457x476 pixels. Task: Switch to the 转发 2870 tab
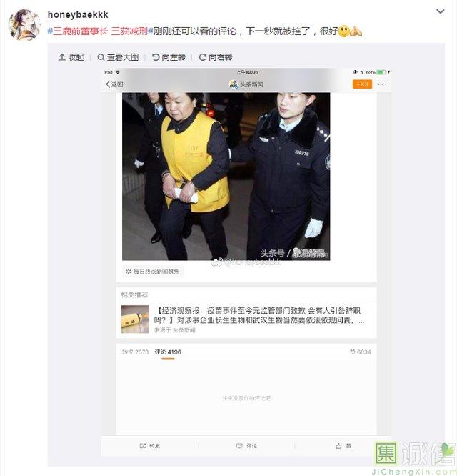pyautogui.click(x=135, y=352)
